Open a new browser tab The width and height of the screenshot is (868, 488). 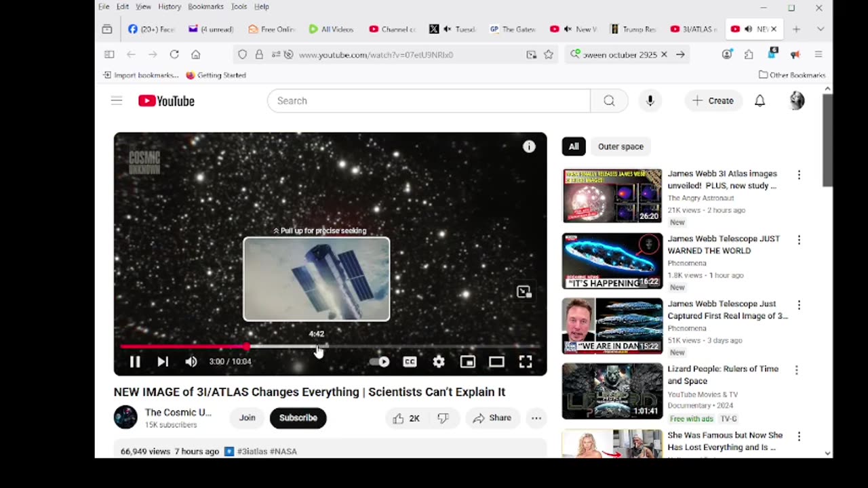796,29
